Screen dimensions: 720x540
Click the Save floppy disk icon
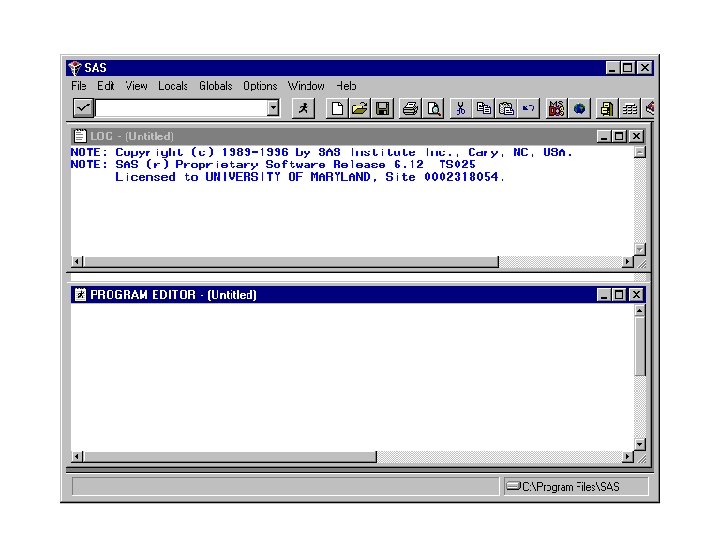point(382,108)
